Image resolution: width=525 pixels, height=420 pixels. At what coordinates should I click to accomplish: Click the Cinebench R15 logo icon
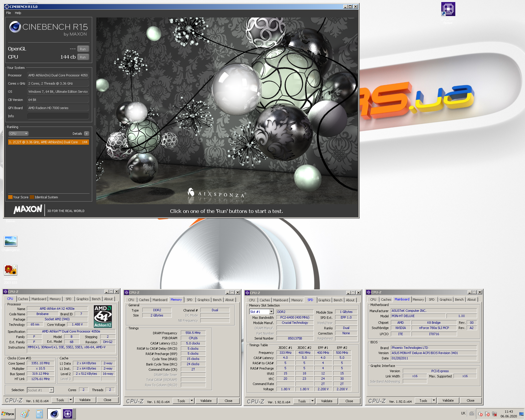[15, 27]
